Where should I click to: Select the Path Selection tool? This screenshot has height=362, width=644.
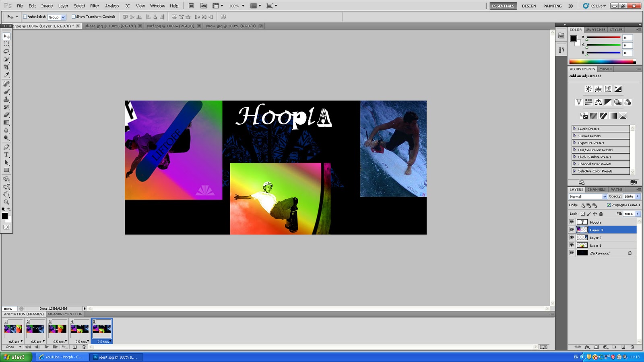(6, 162)
